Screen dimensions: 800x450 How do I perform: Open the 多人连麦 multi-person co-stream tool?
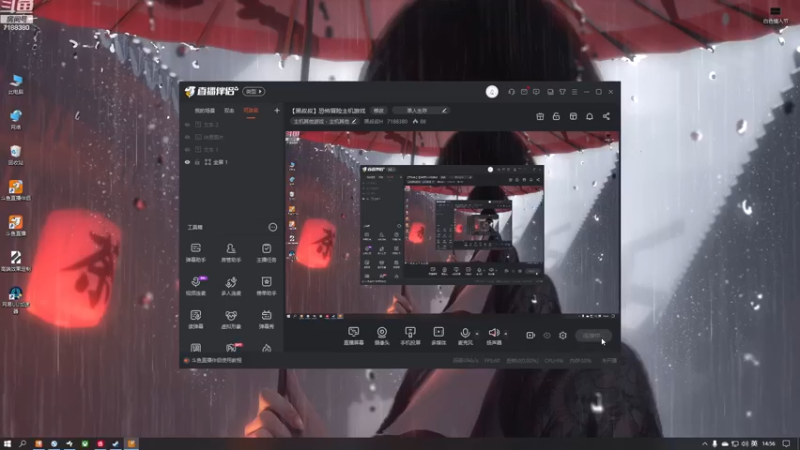[231, 286]
